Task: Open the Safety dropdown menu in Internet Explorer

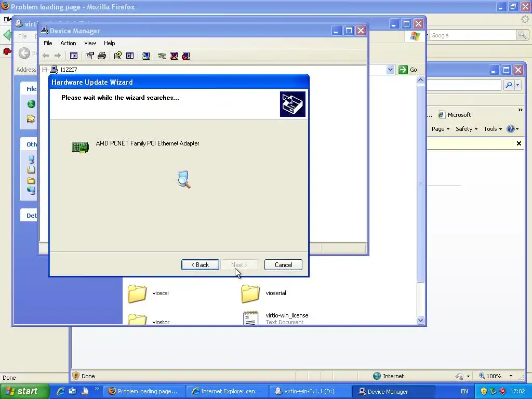Action: click(467, 129)
